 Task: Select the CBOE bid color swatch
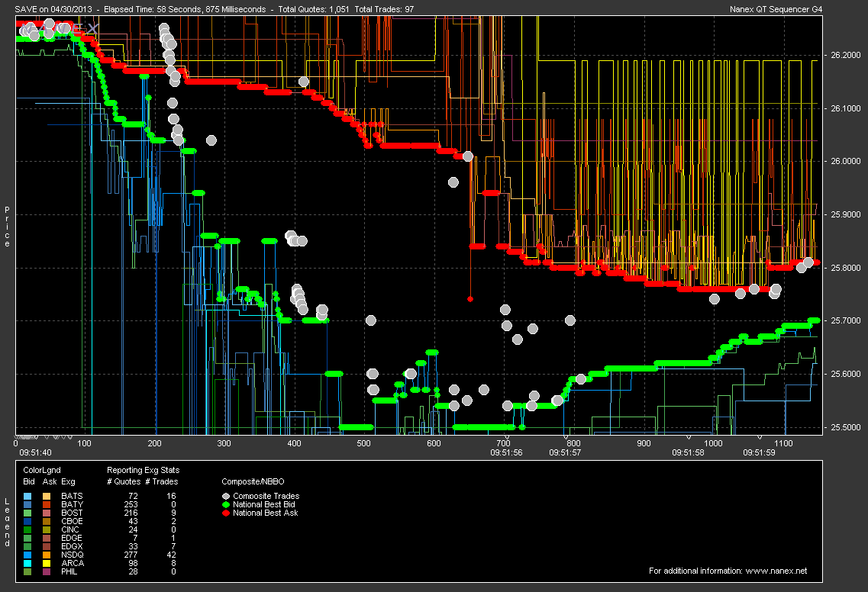coord(28,521)
